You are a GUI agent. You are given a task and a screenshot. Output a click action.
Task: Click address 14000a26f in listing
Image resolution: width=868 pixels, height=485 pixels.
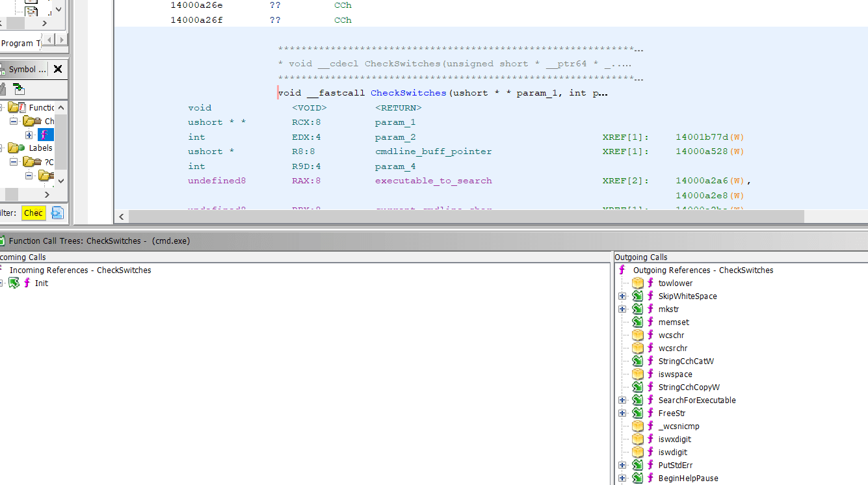pos(197,20)
